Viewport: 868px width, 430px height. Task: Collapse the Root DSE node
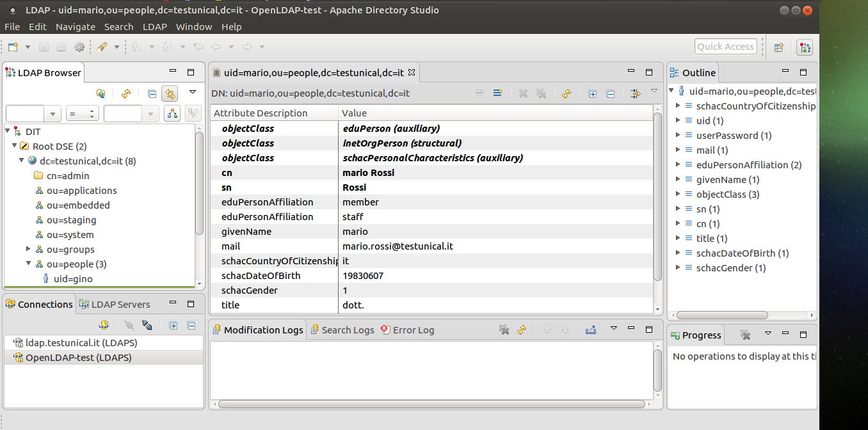[14, 147]
